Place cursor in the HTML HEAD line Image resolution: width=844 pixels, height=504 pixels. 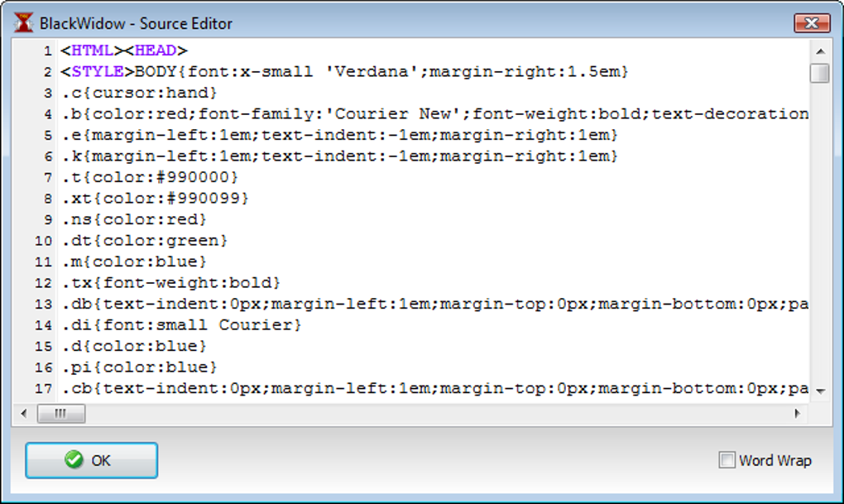[124, 51]
